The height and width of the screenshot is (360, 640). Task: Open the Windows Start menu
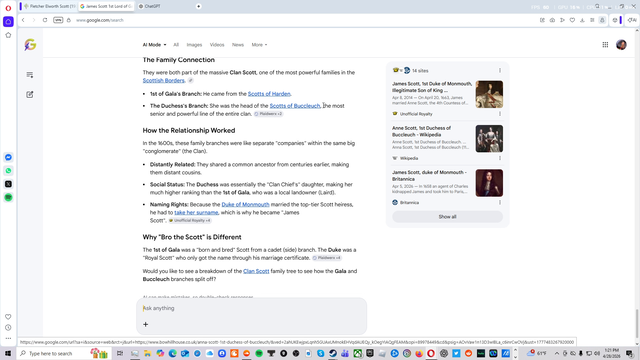pyautogui.click(x=8, y=353)
